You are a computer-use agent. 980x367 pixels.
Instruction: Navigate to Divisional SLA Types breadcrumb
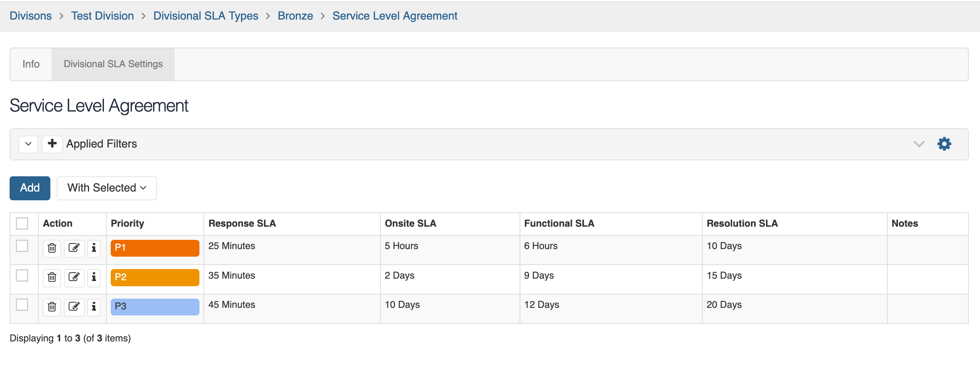point(206,16)
